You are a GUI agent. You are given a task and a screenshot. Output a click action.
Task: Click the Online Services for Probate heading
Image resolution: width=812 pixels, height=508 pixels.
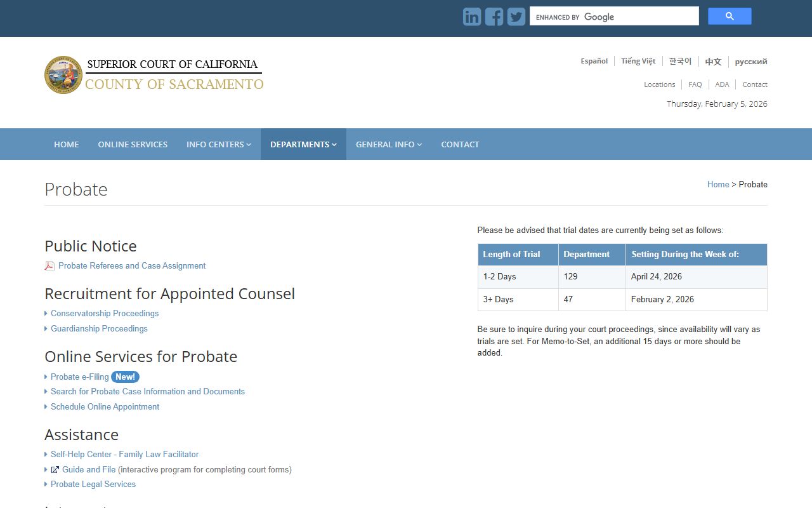tap(141, 356)
